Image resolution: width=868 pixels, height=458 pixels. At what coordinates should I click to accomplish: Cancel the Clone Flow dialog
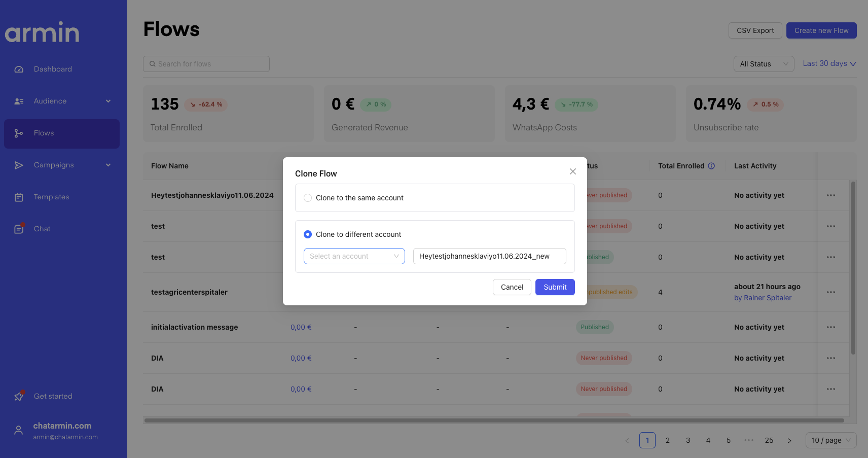(512, 287)
